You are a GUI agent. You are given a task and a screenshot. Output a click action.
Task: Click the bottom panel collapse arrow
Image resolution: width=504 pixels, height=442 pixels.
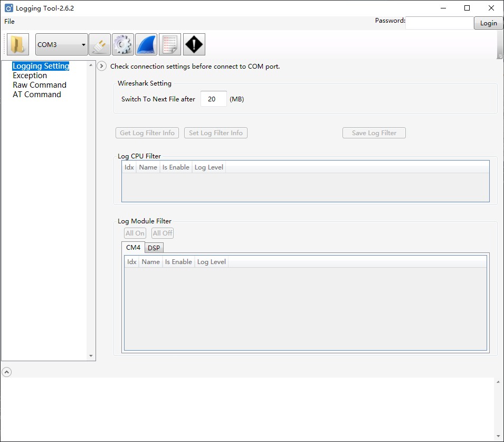click(6, 372)
